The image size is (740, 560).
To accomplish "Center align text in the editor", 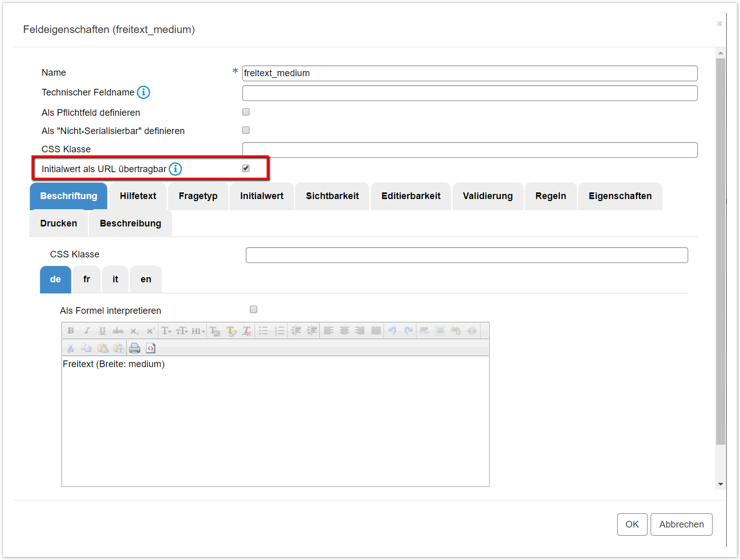I will [344, 331].
